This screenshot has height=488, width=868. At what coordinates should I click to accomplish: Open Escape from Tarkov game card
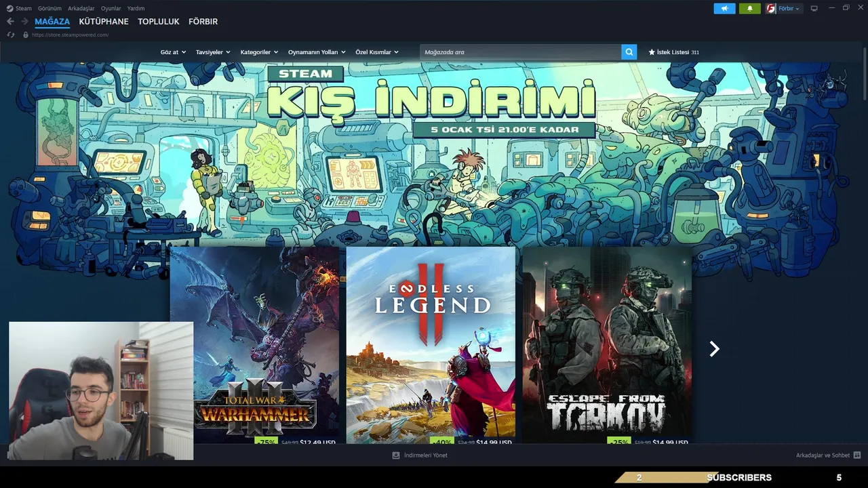(607, 345)
